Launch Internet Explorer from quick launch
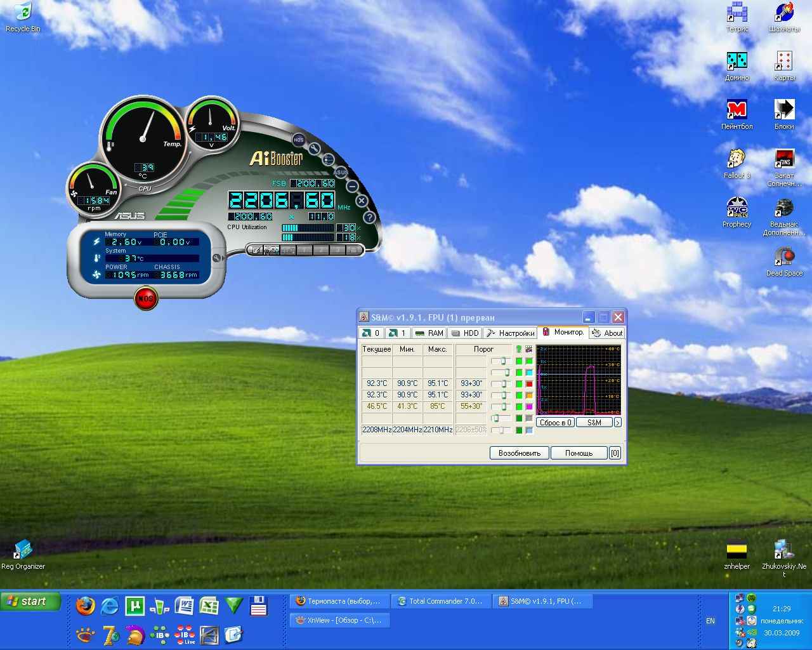812x650 pixels. click(x=110, y=606)
